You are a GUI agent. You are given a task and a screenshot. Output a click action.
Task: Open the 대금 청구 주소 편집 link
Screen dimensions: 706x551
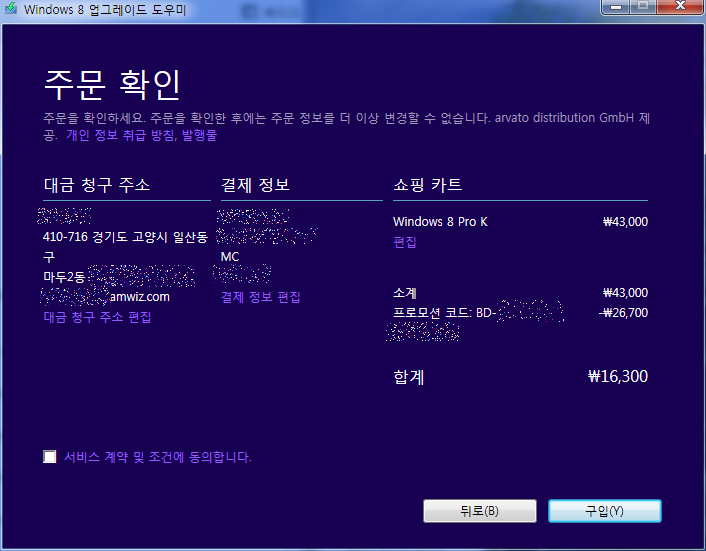pyautogui.click(x=97, y=317)
